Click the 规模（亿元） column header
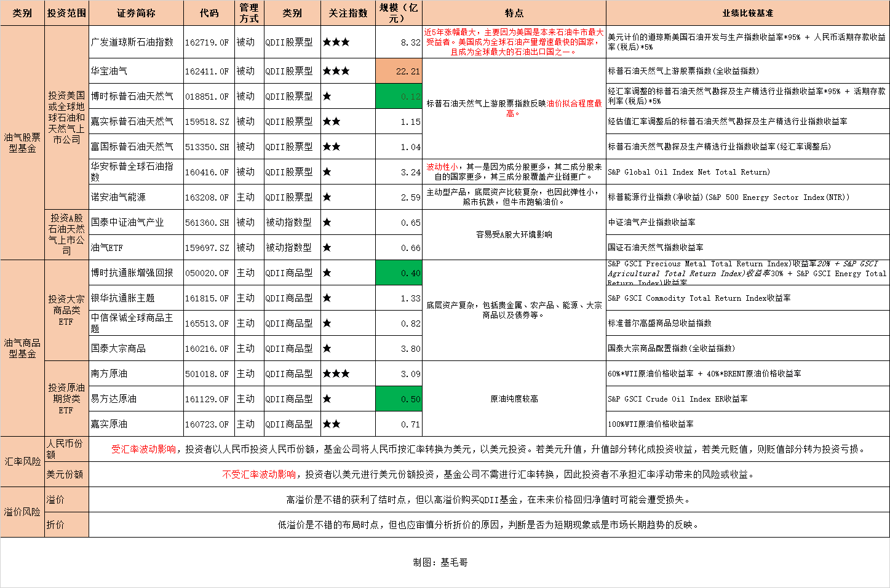Viewport: 890px width, 588px height. point(399,12)
